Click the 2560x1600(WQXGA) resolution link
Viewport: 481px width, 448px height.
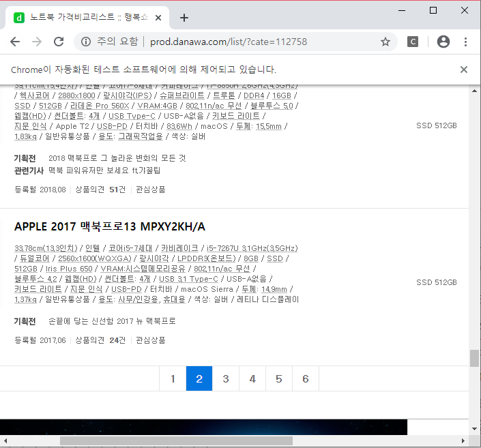(x=94, y=258)
